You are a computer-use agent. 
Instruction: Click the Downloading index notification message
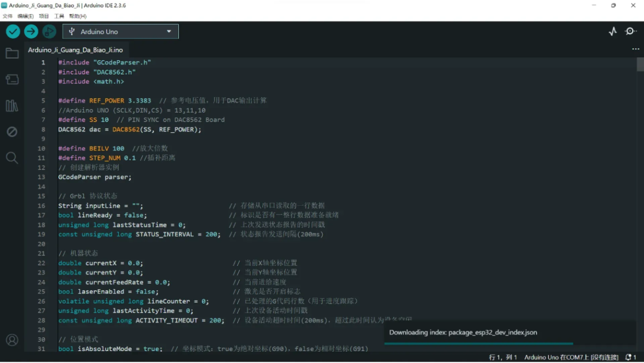pos(463,332)
